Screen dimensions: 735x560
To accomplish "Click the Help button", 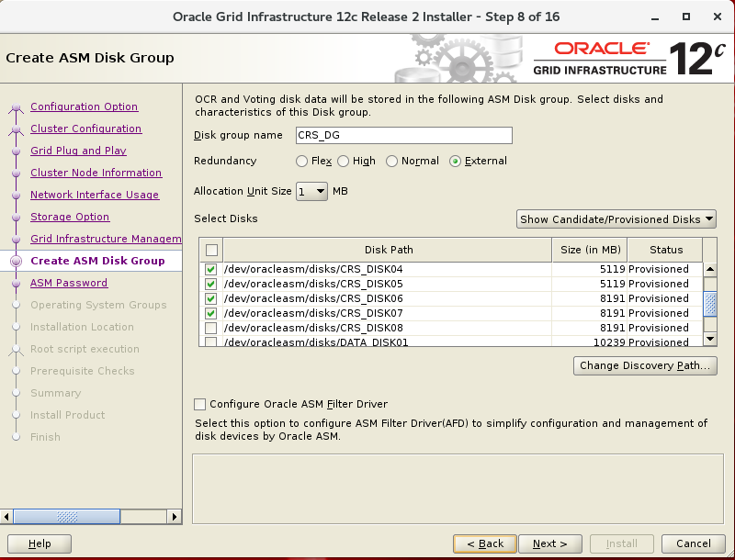I will pyautogui.click(x=40, y=543).
